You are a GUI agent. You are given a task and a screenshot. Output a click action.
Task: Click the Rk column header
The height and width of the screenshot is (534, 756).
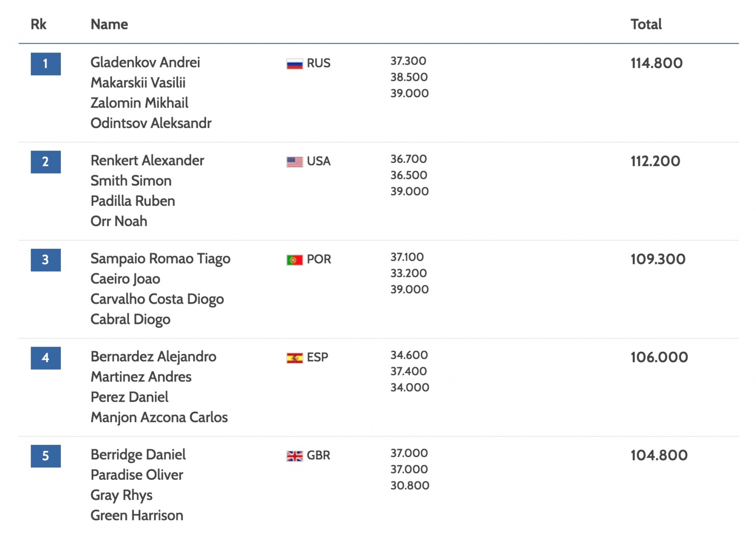(38, 24)
